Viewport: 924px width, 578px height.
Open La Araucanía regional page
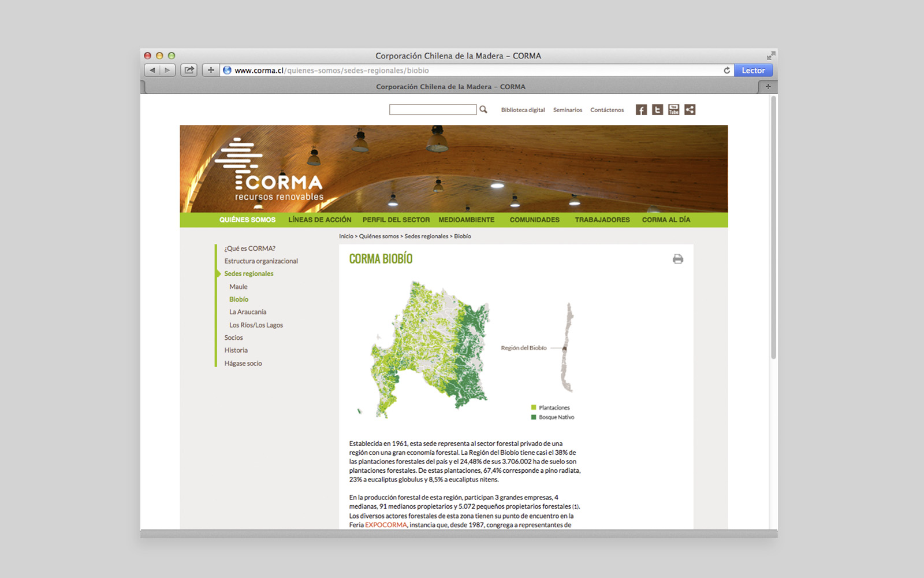coord(248,312)
